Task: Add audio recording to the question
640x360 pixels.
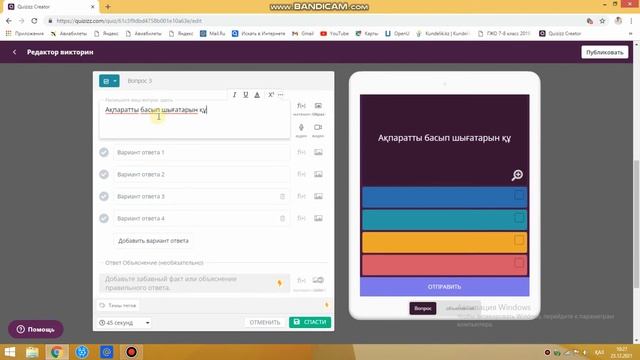Action: click(x=301, y=127)
